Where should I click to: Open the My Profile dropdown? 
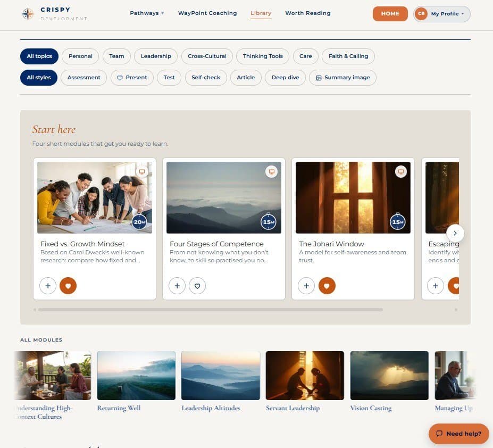click(442, 14)
